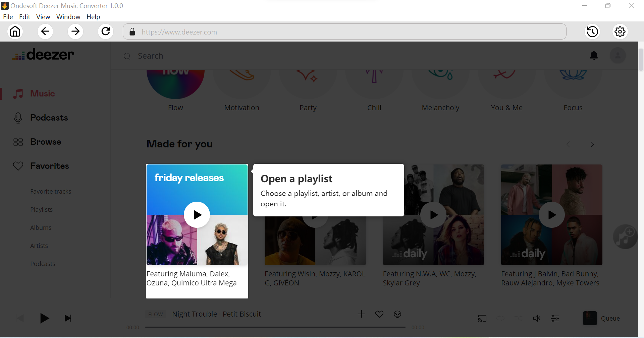Mute the volume speaker icon
Image resolution: width=644 pixels, height=338 pixels.
pos(537,318)
